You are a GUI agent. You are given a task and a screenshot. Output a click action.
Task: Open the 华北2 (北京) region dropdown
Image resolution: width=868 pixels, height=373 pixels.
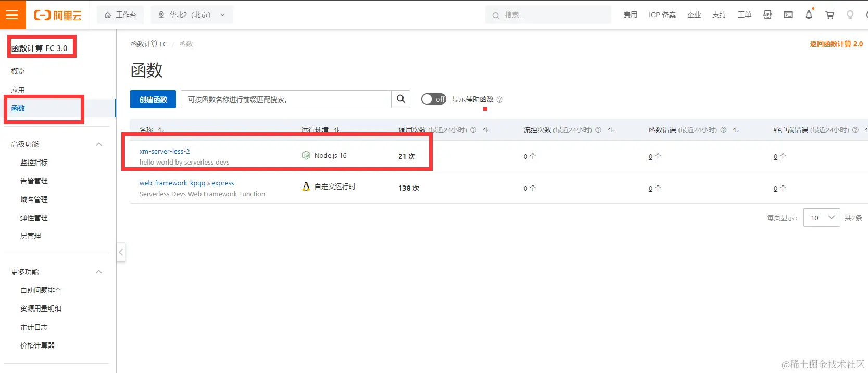(x=192, y=15)
